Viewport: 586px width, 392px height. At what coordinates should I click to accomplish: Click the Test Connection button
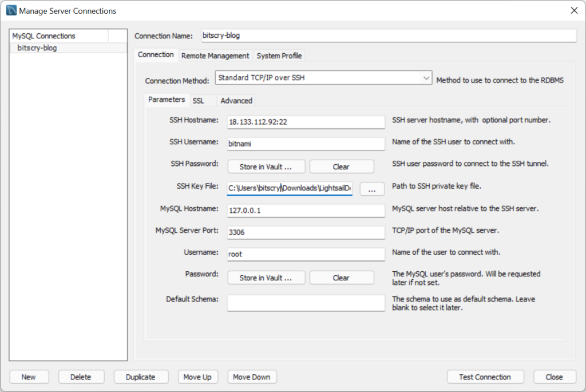coord(485,377)
